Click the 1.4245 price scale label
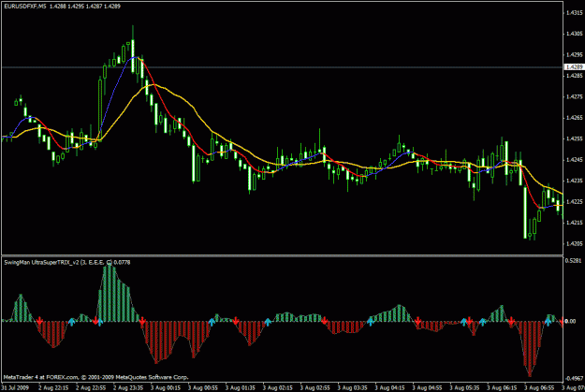Viewport: 585px width, 392px height. (575, 160)
